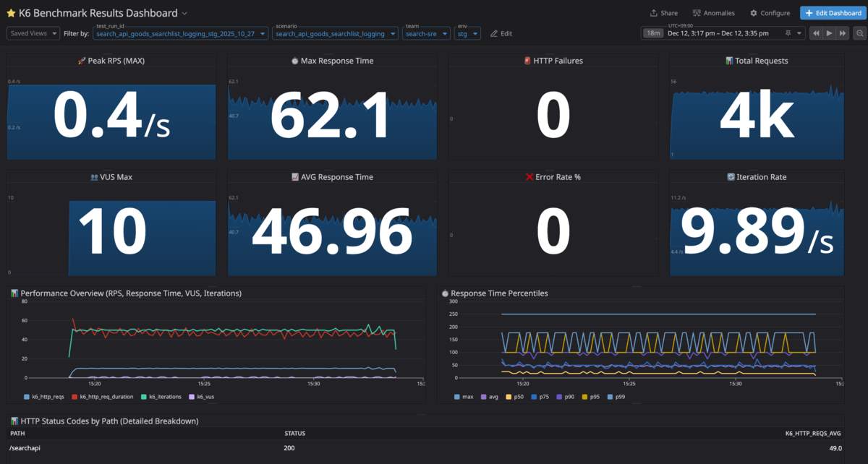Viewport: 868px width, 464px height.
Task: Toggle the k6_http_reqs series in the legend
Action: [43, 397]
